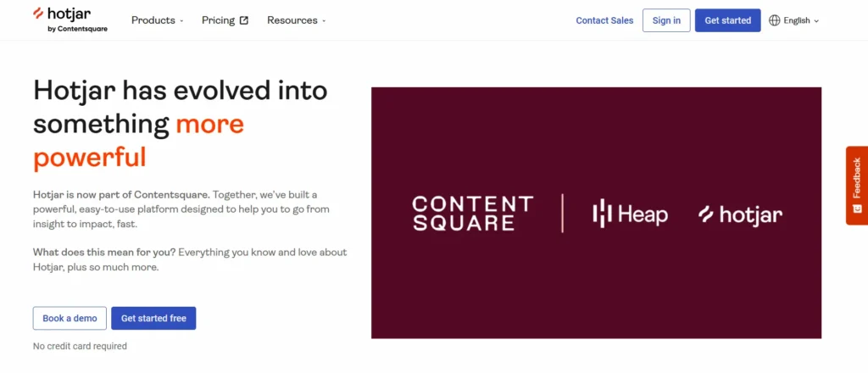
Task: Click the "No credit card required" text
Action: coord(80,347)
